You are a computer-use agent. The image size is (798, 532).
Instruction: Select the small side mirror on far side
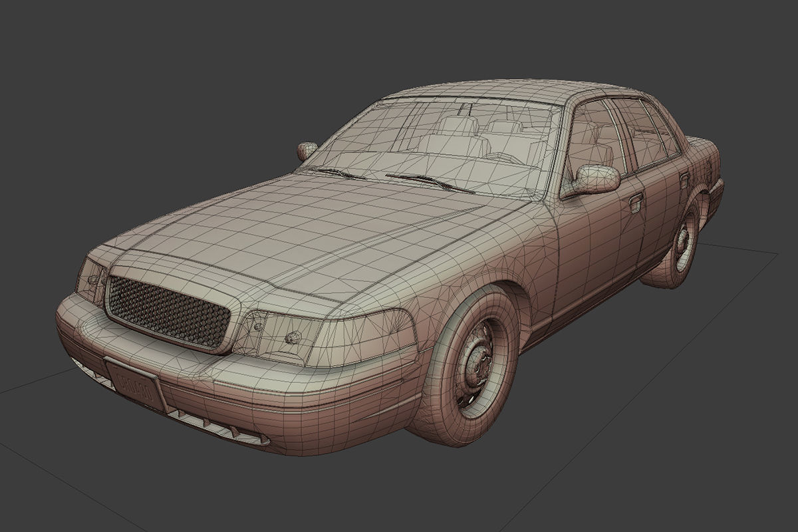(307, 151)
